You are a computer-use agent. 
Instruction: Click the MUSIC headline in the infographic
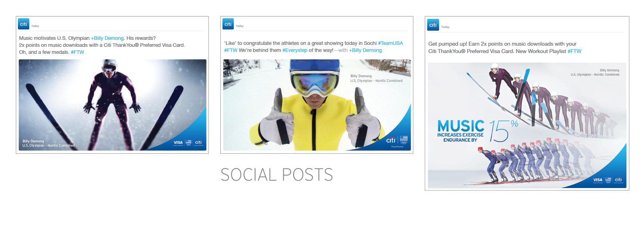point(461,126)
